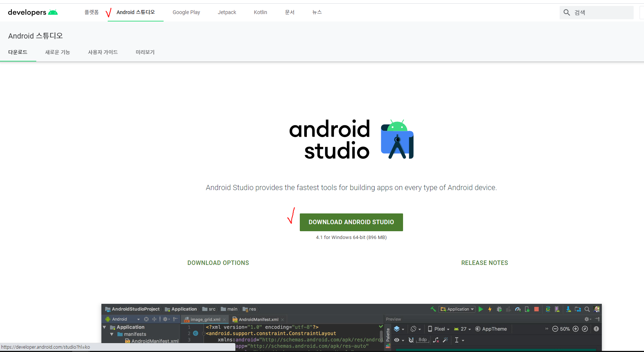
Task: Select AndroidManifest.xml in project tree
Action: (152, 341)
